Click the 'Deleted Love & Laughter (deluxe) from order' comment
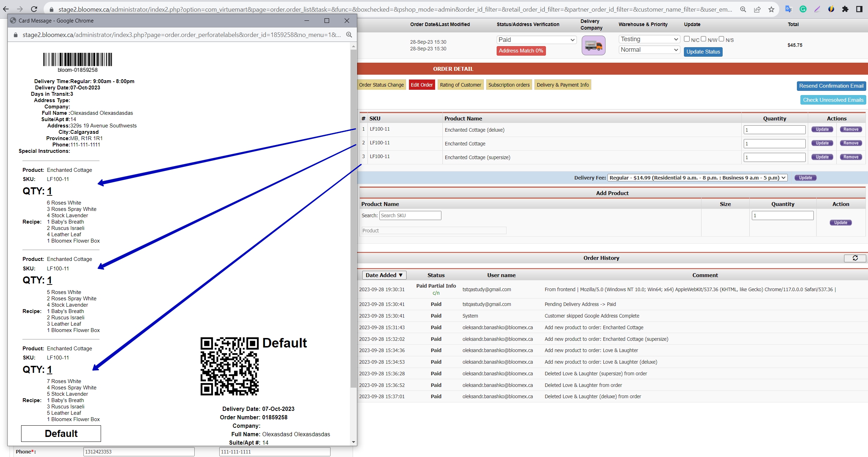 click(593, 396)
